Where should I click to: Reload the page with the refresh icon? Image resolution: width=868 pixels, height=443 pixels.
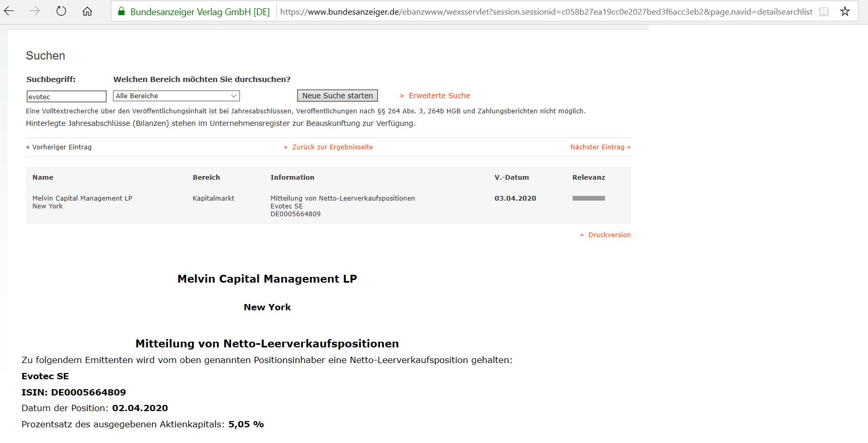coord(61,11)
